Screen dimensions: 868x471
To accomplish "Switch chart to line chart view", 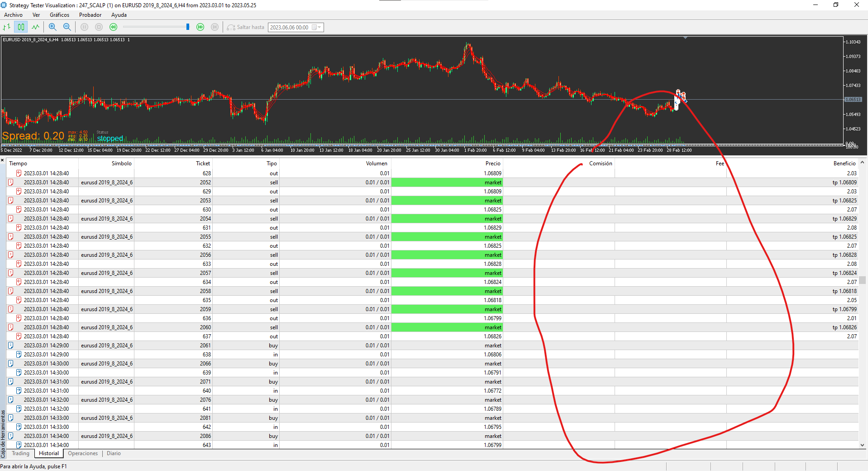I will coord(35,27).
